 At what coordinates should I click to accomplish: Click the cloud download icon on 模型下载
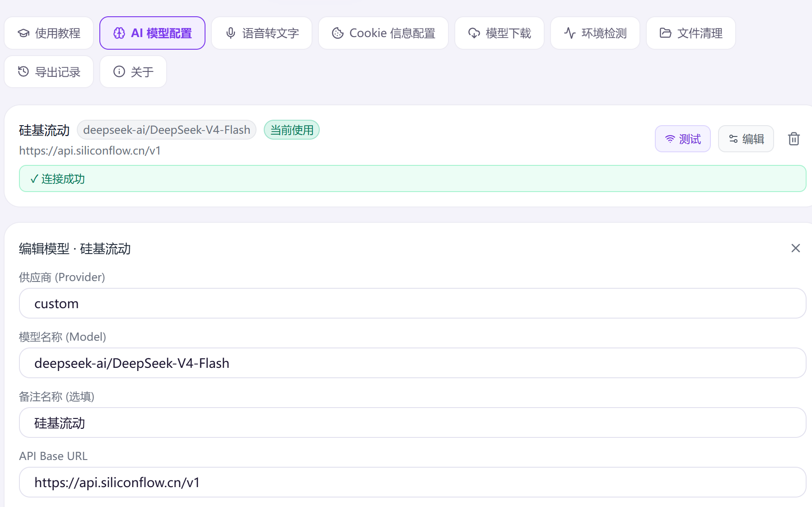(474, 33)
